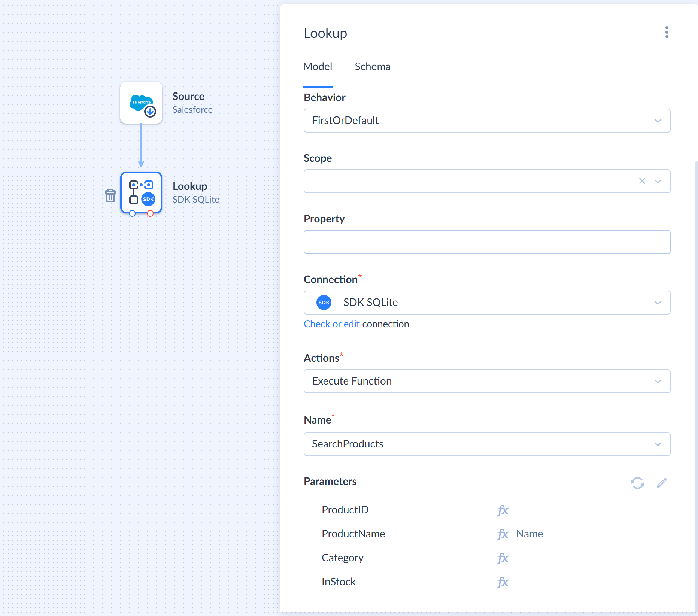Open the Lookup panel more options menu

pyautogui.click(x=667, y=33)
